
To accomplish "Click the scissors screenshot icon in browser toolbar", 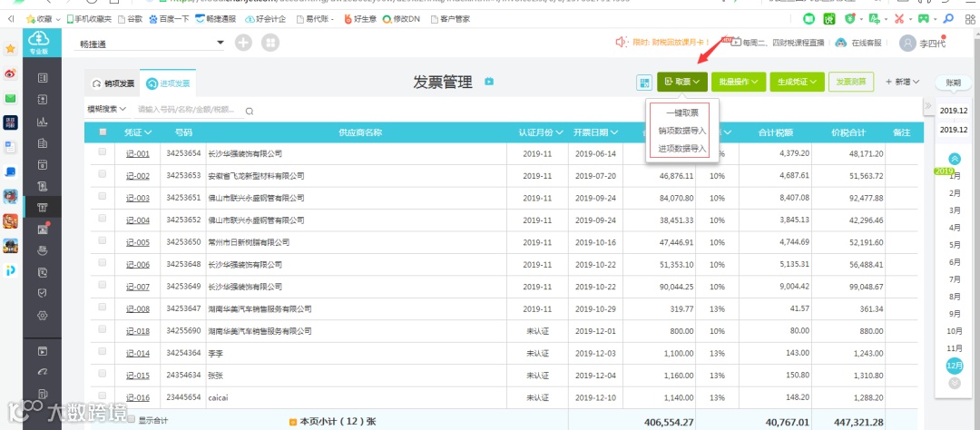I will [x=899, y=19].
